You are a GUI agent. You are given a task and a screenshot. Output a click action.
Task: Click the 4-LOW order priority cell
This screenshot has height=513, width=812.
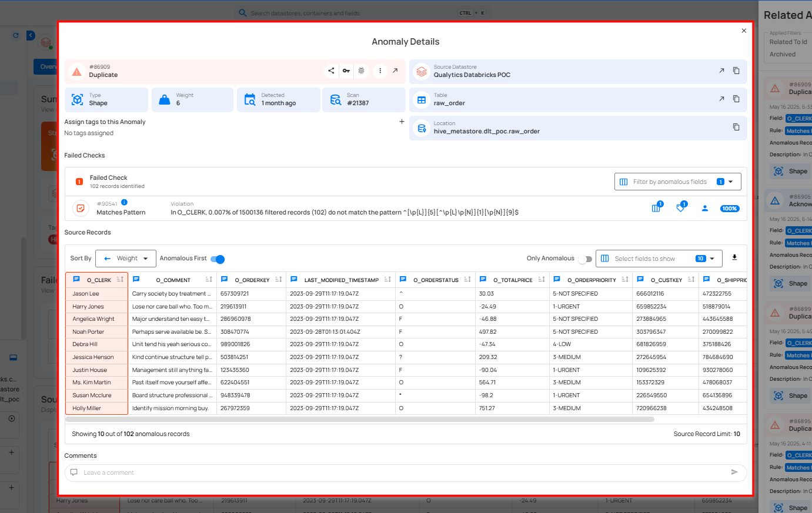pos(591,344)
